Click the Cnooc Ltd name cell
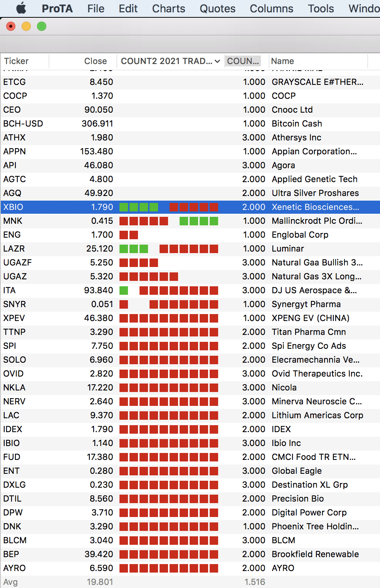Image resolution: width=380 pixels, height=588 pixels. 292,110
